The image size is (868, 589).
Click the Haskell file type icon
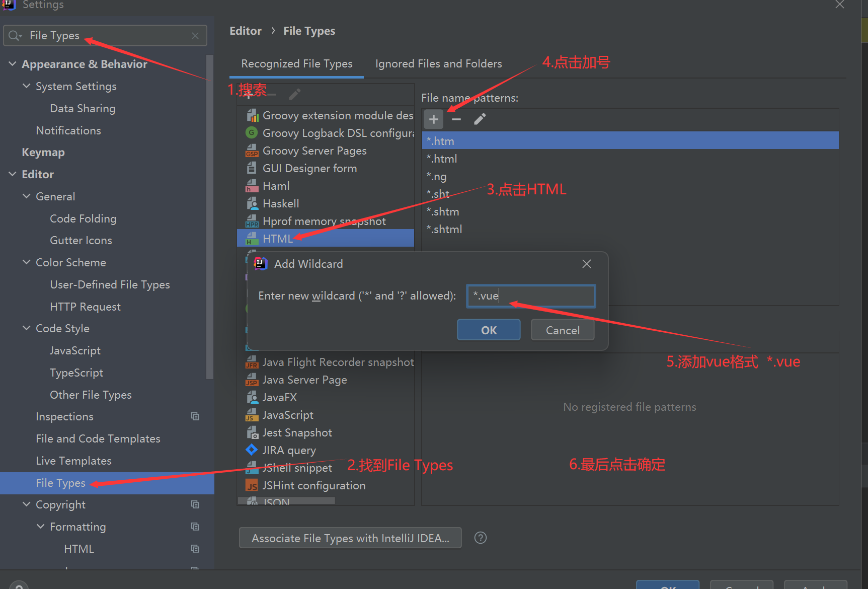pos(252,203)
